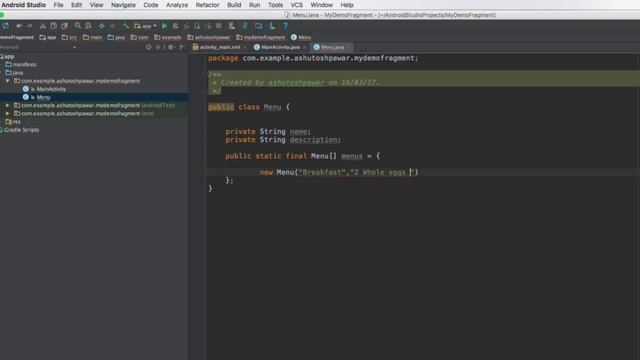Image resolution: width=640 pixels, height=360 pixels.
Task: Open project panel settings gear
Action: click(171, 47)
